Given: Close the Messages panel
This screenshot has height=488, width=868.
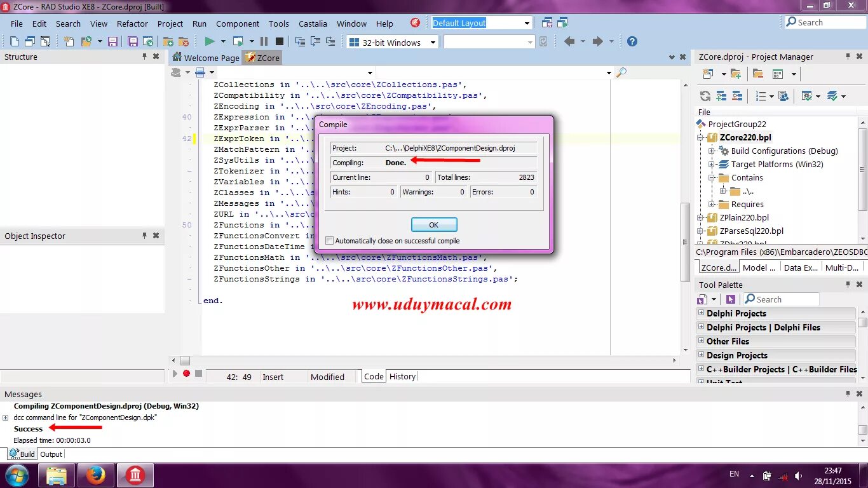Looking at the screenshot, I should (860, 394).
